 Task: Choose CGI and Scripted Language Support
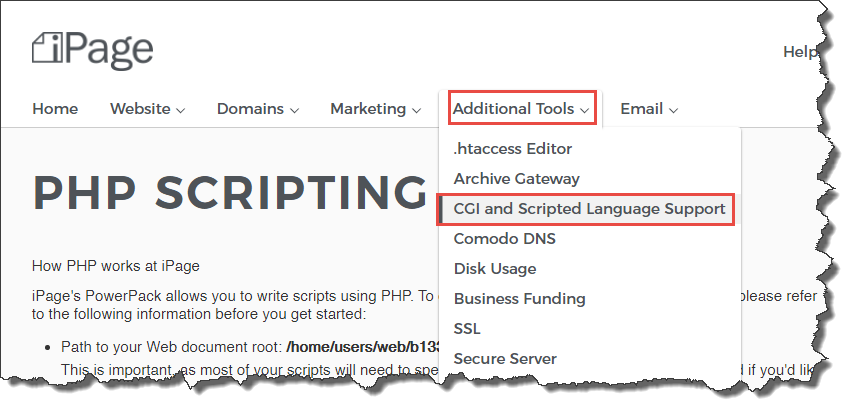pyautogui.click(x=590, y=209)
